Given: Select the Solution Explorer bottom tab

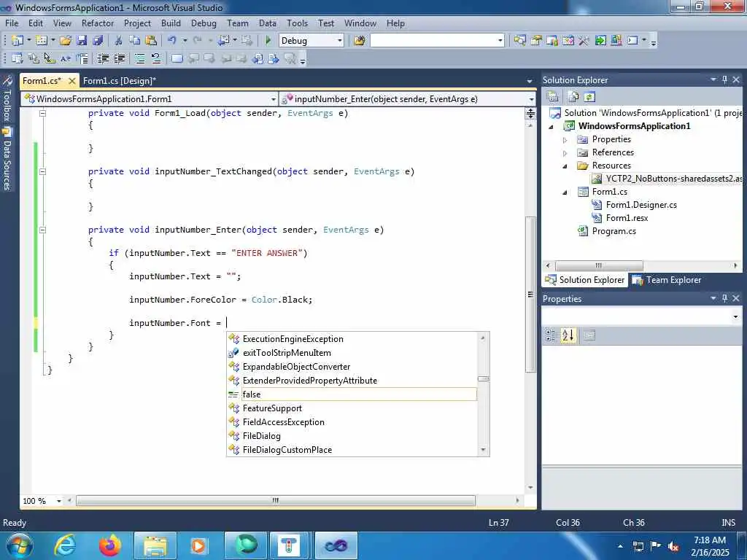Looking at the screenshot, I should (585, 280).
